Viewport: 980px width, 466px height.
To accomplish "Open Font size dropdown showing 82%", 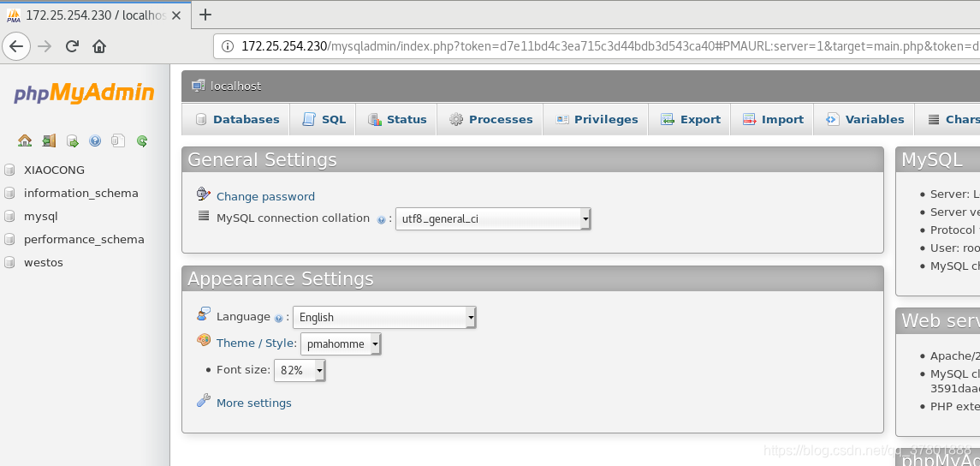I will (x=300, y=370).
